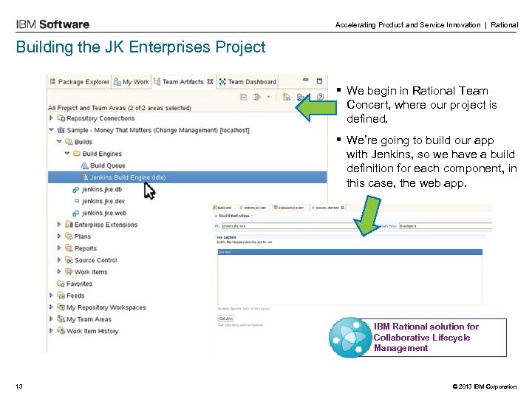The width and height of the screenshot is (532, 399).
Task: Click the jenkins.jke.web build definition icon
Action: [x=76, y=213]
